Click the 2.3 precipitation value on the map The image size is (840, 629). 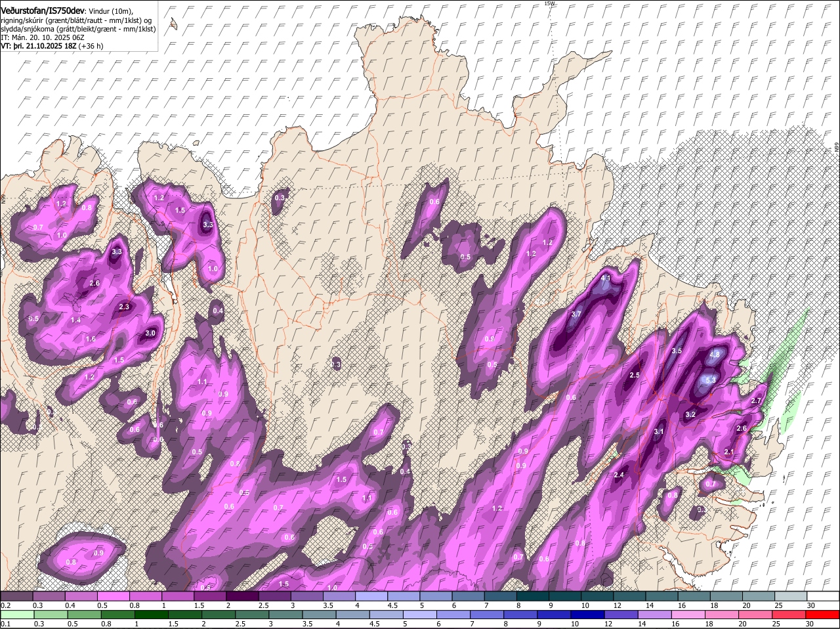pos(124,307)
